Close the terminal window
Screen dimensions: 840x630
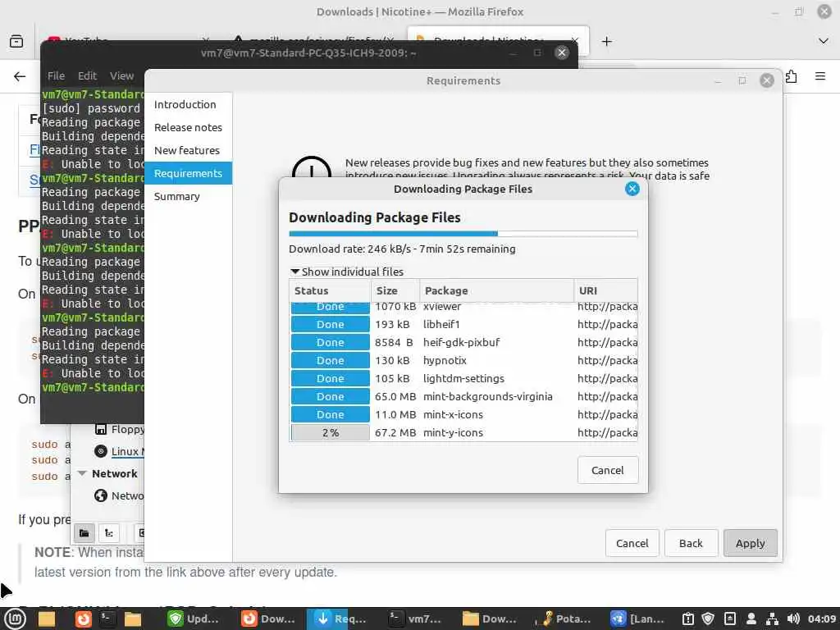561,52
